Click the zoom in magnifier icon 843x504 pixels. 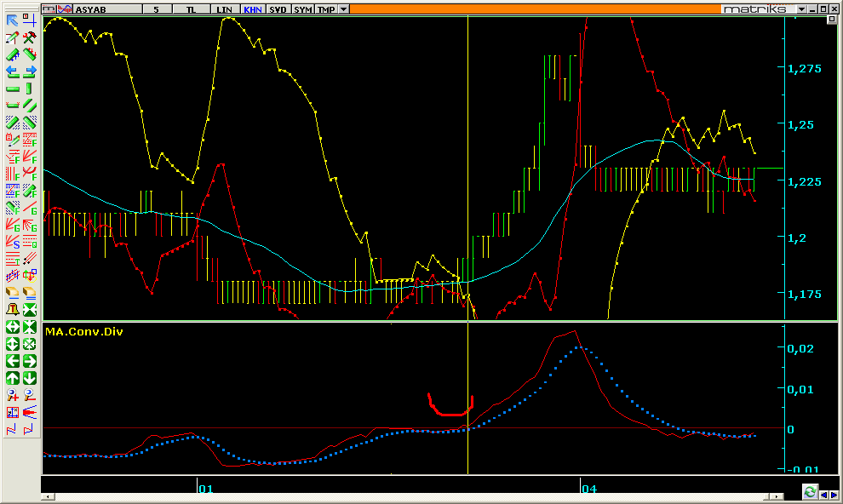tap(13, 395)
